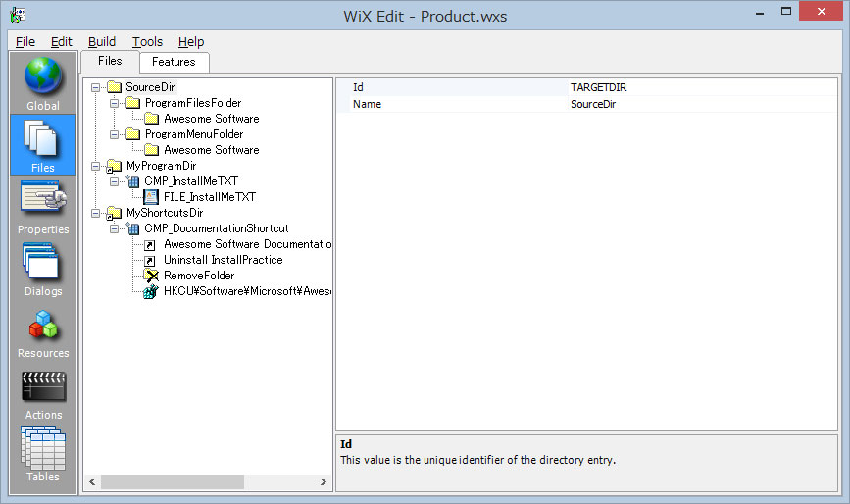Select the FILE_InstallMeTXT file icon

[151, 197]
